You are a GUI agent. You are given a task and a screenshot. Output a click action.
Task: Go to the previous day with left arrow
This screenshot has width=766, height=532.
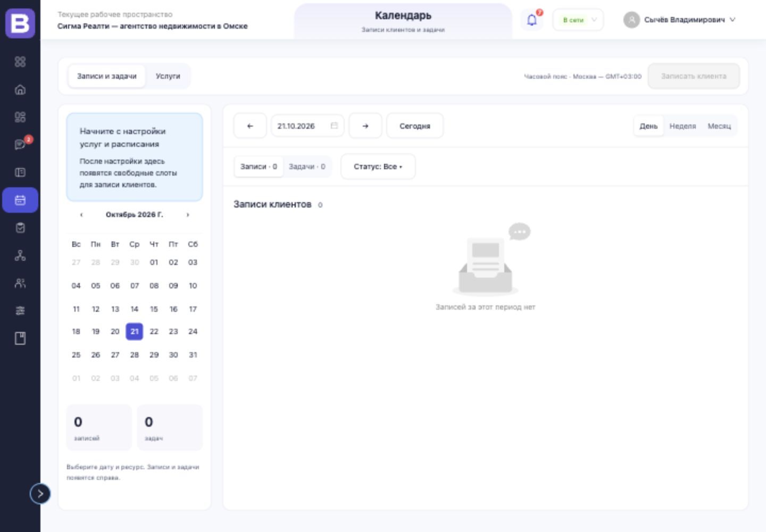[x=250, y=126]
